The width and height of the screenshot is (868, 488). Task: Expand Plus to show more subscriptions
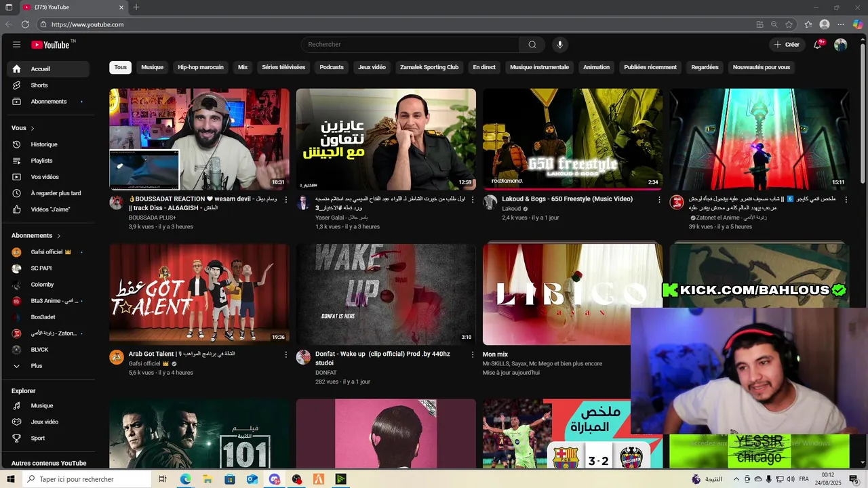click(x=48, y=366)
